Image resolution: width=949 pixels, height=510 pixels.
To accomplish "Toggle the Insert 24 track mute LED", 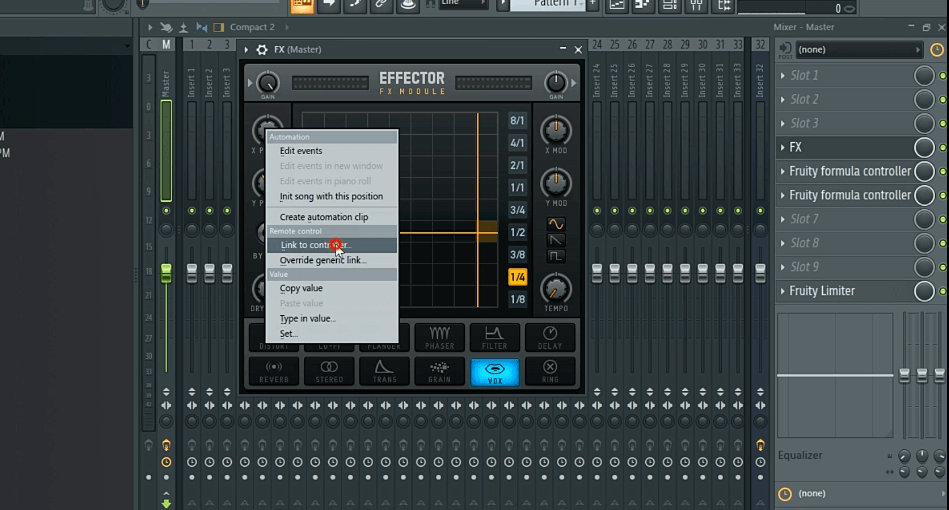I will [597, 211].
